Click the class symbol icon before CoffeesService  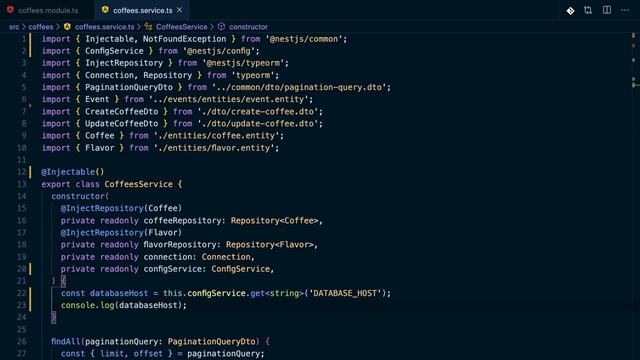click(x=149, y=27)
